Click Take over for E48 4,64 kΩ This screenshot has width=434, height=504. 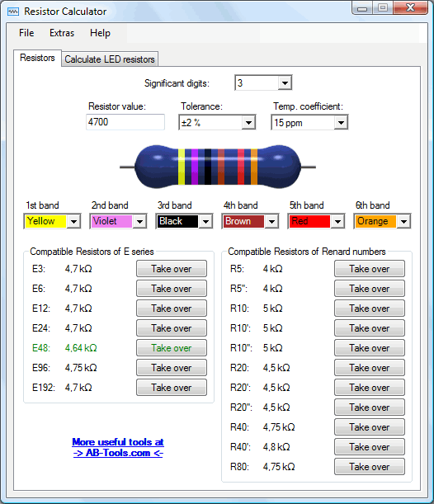[x=172, y=348]
